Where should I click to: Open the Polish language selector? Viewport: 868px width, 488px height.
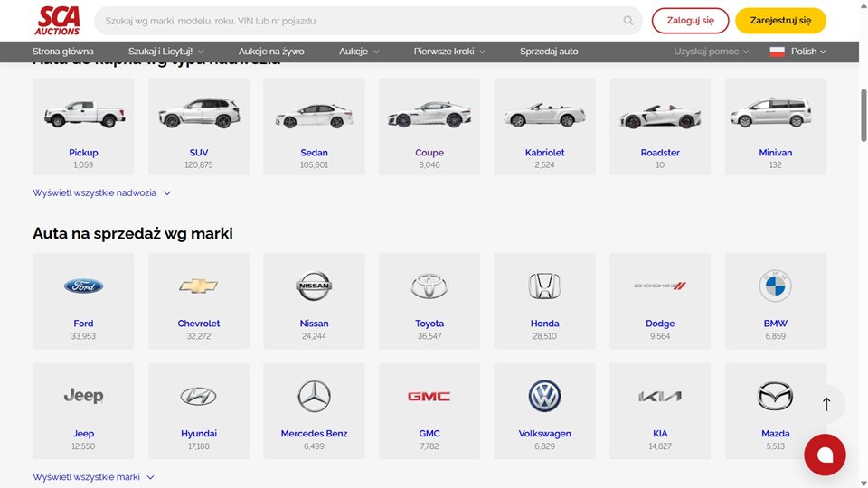coord(797,52)
